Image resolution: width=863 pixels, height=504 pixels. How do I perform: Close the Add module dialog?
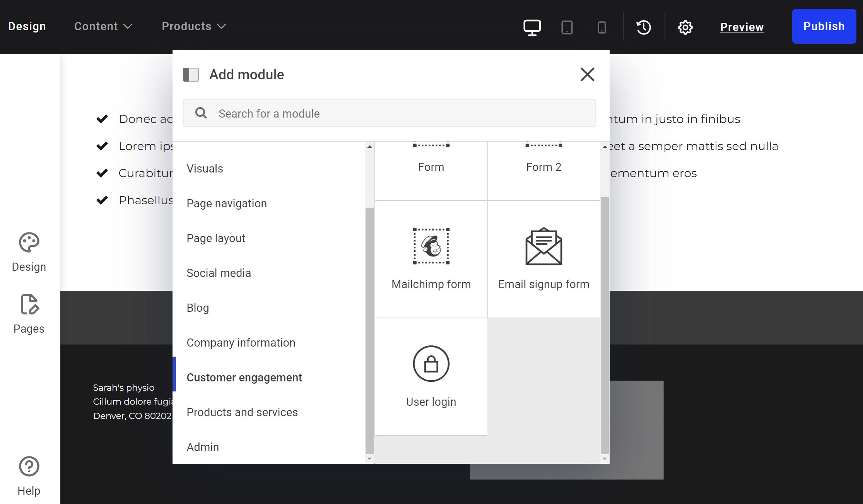click(x=587, y=74)
